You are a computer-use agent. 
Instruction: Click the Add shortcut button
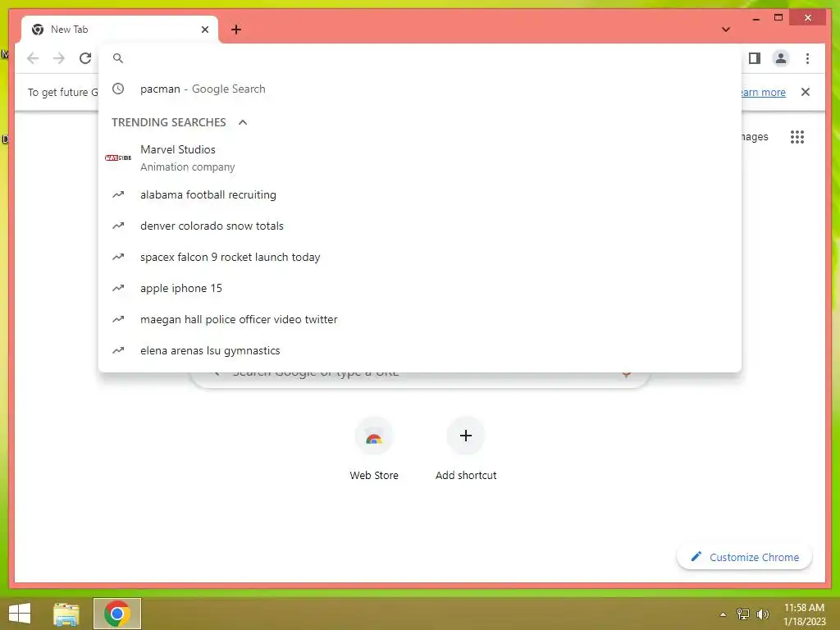point(466,449)
